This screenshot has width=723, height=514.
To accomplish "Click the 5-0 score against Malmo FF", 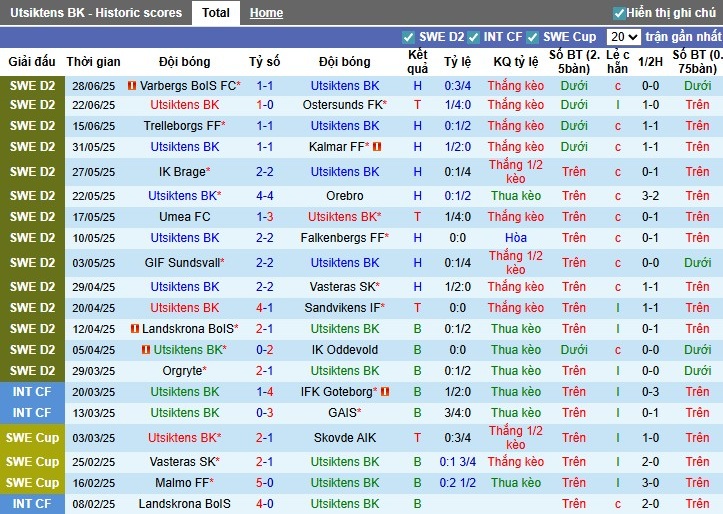I will [265, 483].
